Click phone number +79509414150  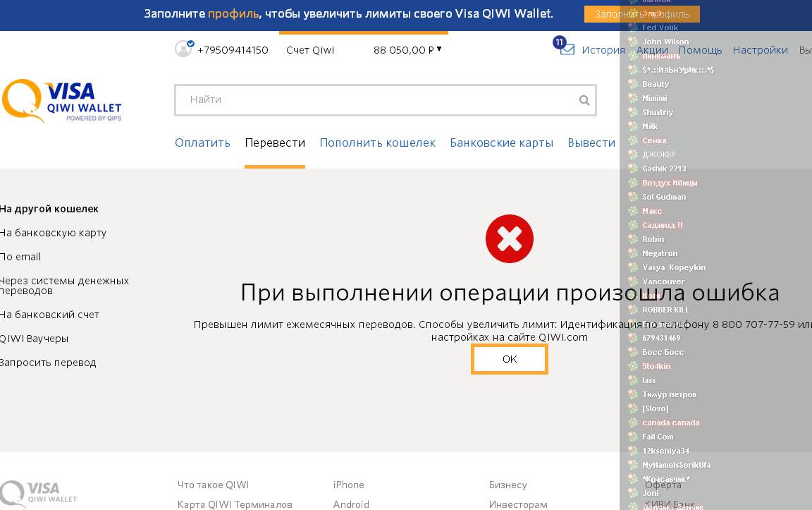click(233, 50)
